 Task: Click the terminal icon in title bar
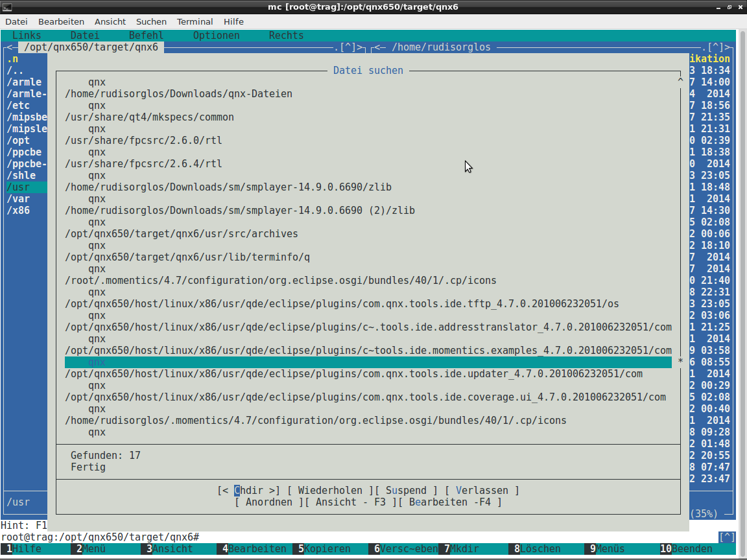[x=6, y=7]
